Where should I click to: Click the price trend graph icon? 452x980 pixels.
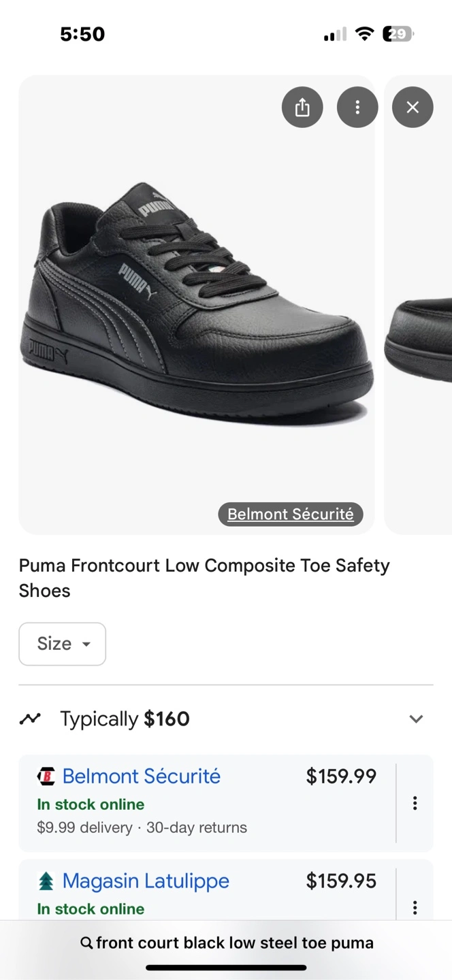[x=30, y=719]
